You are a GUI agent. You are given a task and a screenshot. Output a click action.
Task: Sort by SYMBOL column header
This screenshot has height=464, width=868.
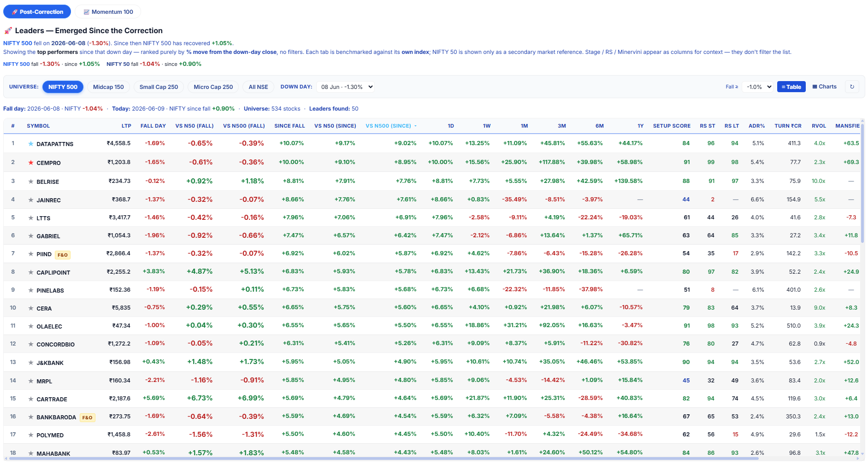(38, 126)
